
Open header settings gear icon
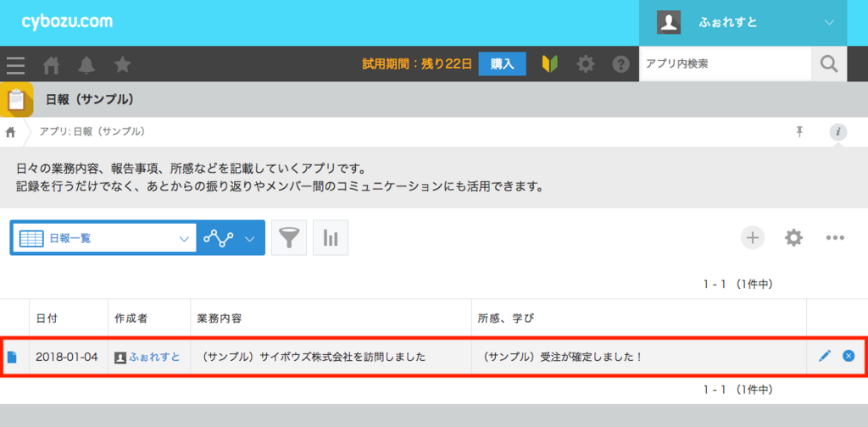click(x=585, y=64)
